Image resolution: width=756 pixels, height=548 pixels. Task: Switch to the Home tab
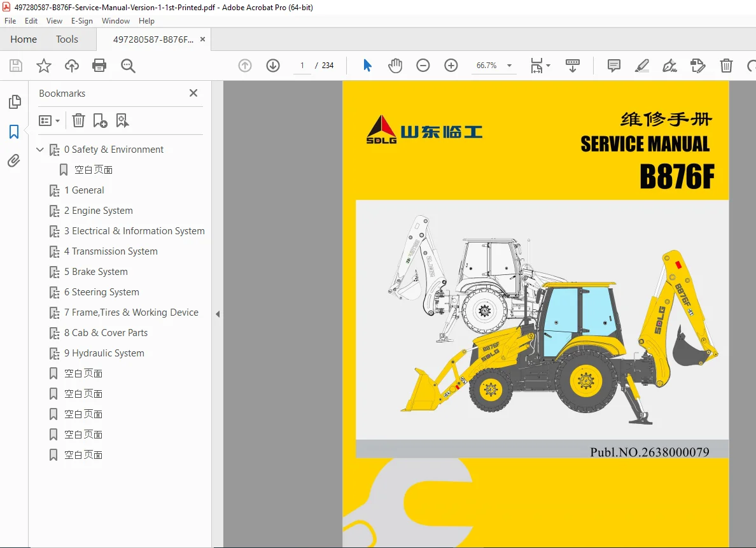click(x=24, y=39)
